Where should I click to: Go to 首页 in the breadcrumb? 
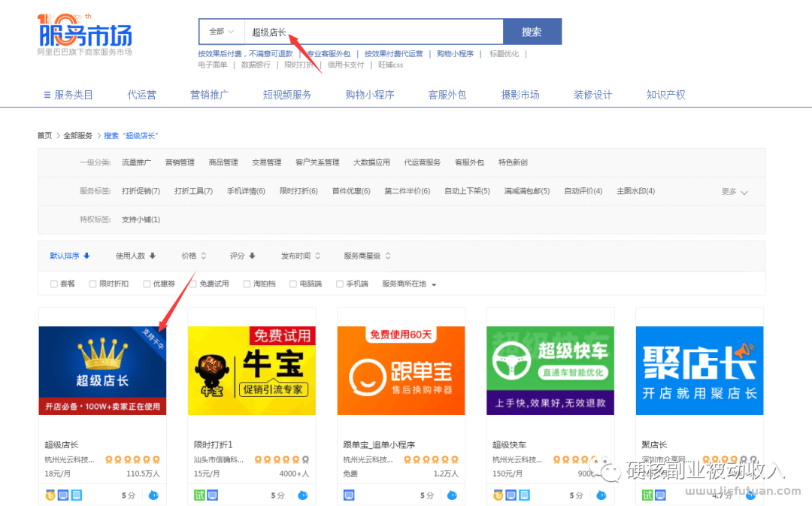[x=44, y=135]
